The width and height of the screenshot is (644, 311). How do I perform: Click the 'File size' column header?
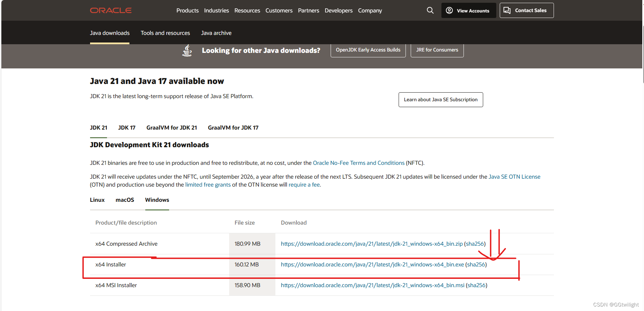point(245,223)
